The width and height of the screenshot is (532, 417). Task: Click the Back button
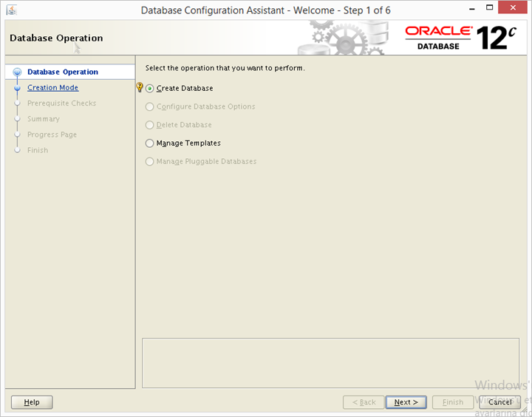[364, 402]
